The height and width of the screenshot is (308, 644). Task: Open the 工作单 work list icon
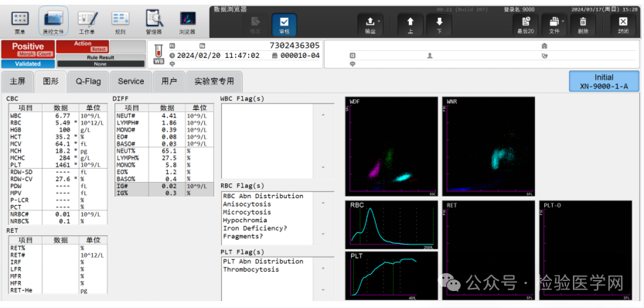(87, 22)
